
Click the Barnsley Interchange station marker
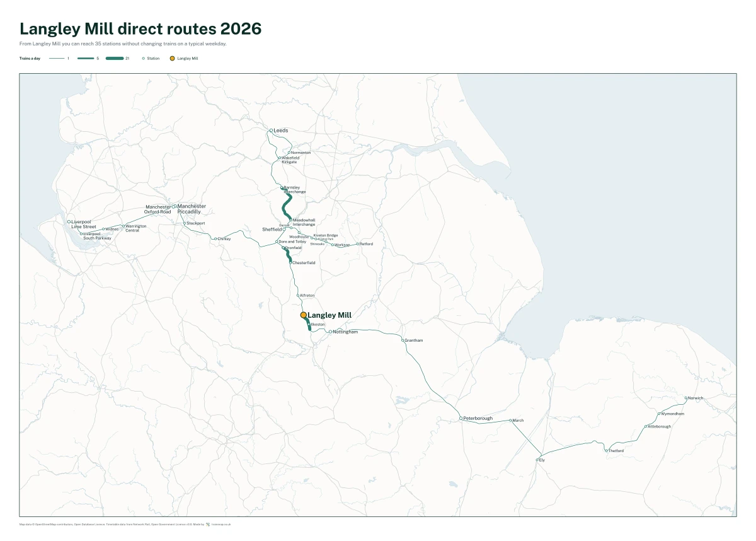point(282,187)
